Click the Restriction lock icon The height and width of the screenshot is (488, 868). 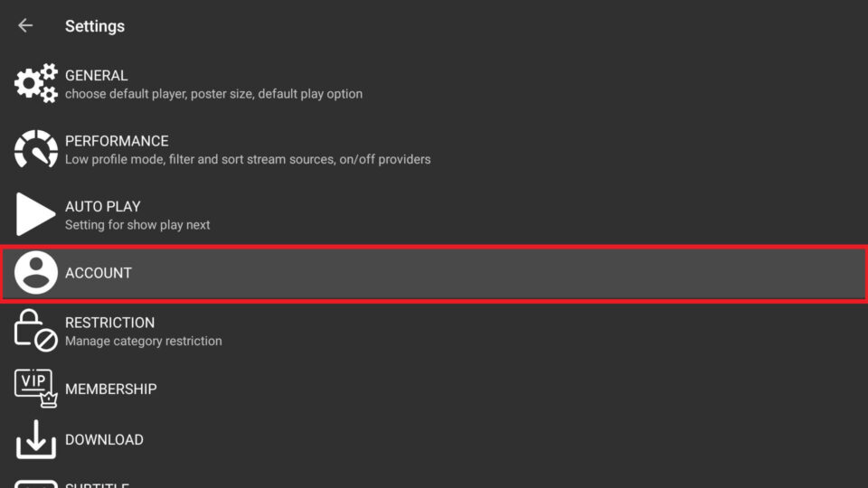coord(36,331)
